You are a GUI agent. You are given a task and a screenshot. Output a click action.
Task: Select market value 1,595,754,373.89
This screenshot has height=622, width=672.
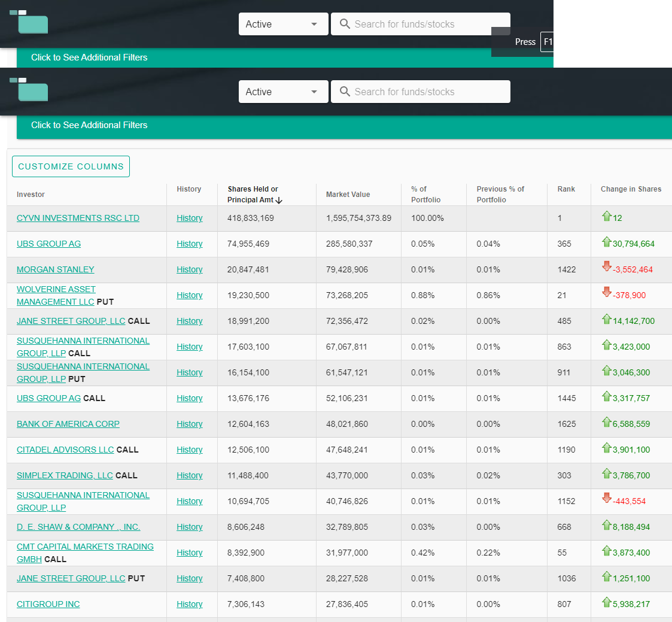pyautogui.click(x=358, y=218)
